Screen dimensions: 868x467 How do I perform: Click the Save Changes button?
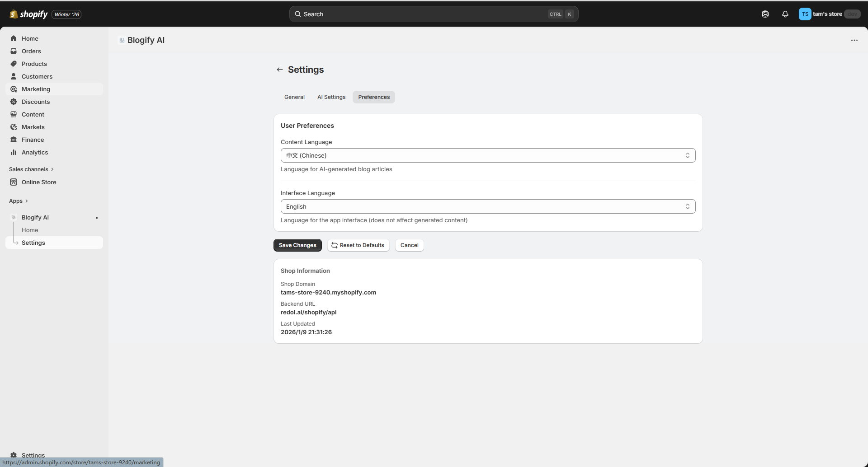[x=297, y=245]
